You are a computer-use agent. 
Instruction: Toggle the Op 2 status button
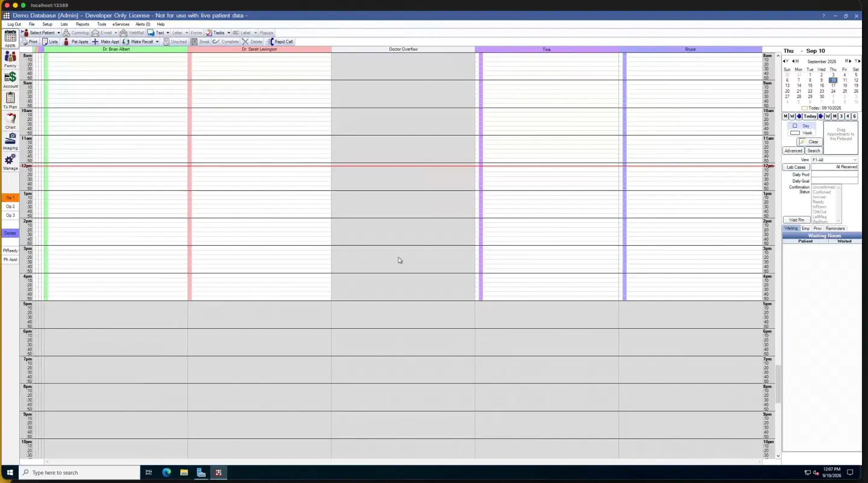coord(10,207)
